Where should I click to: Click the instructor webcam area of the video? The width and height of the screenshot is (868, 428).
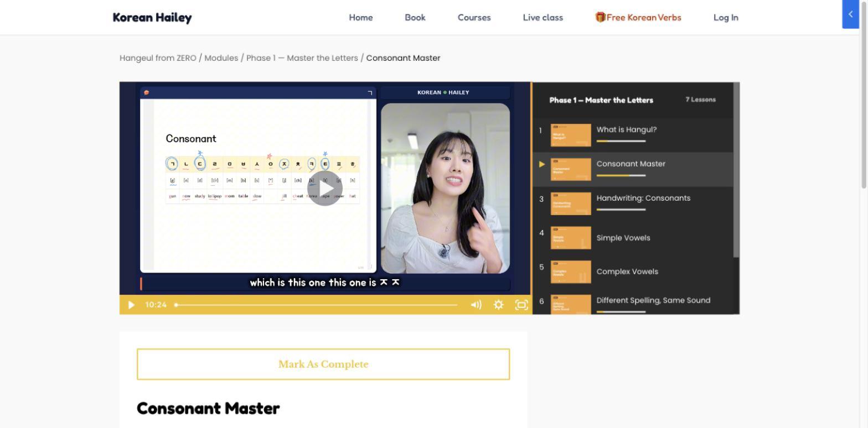tap(445, 188)
